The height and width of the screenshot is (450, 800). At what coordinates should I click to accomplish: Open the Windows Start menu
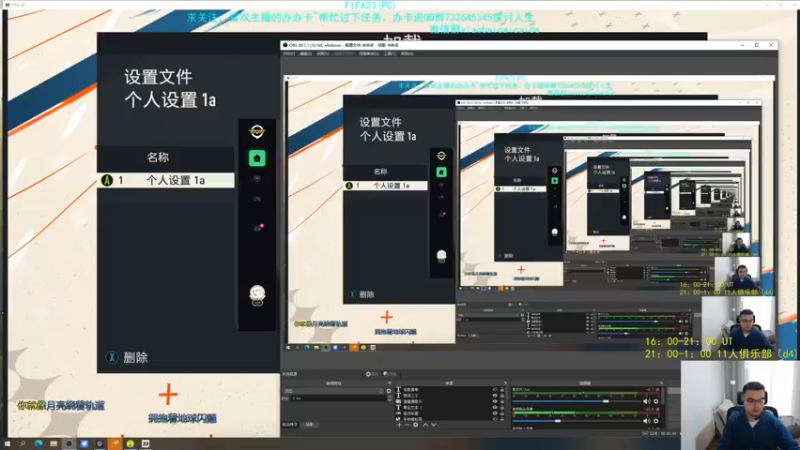(7, 444)
